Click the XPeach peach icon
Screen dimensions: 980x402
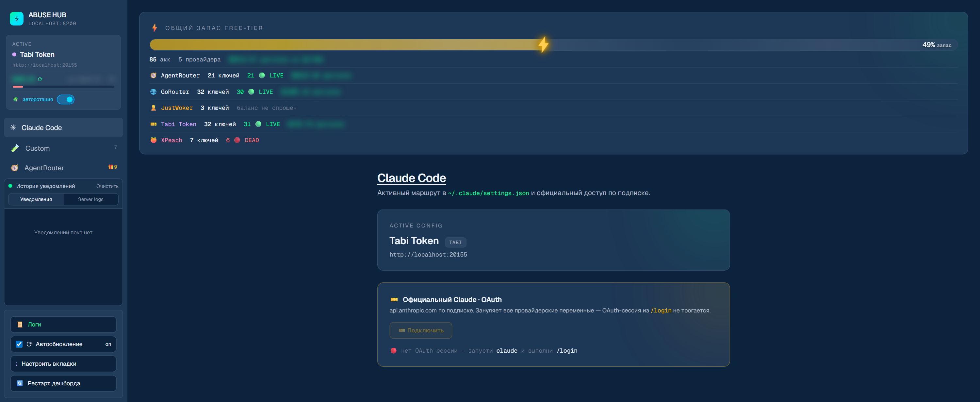pos(153,140)
